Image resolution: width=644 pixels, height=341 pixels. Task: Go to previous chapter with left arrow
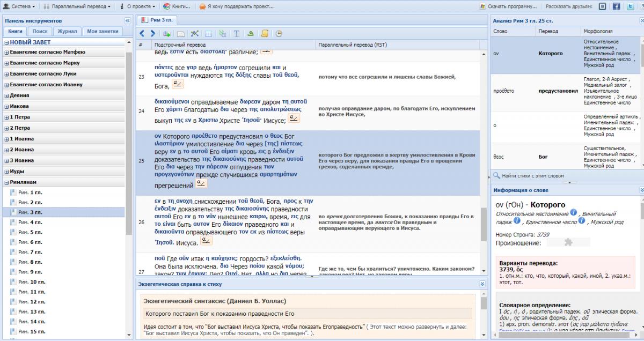142,33
